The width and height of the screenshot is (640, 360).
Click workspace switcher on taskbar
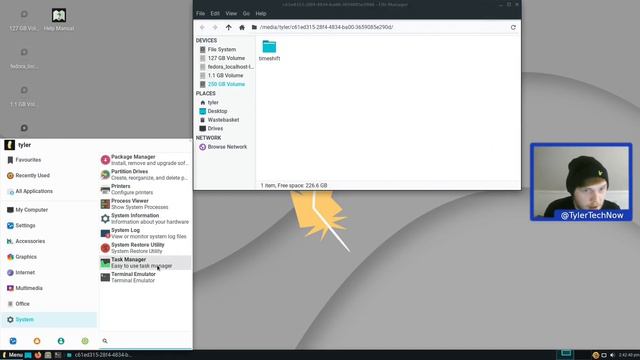point(565,354)
